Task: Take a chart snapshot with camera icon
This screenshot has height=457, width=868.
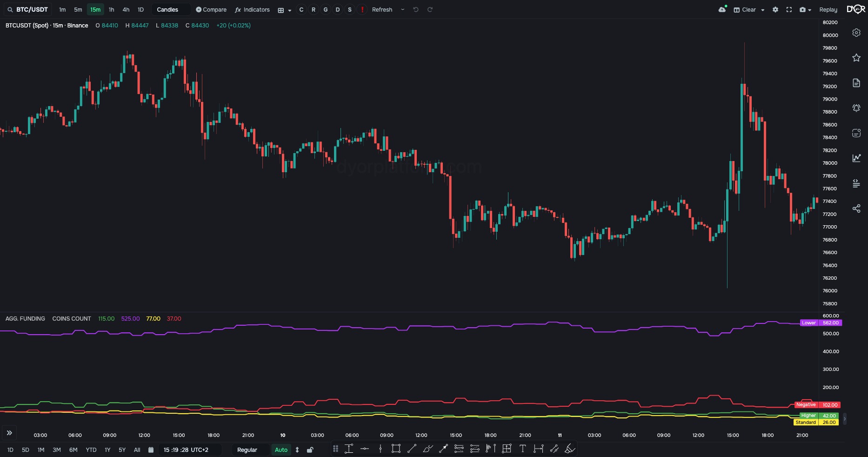Action: (802, 9)
